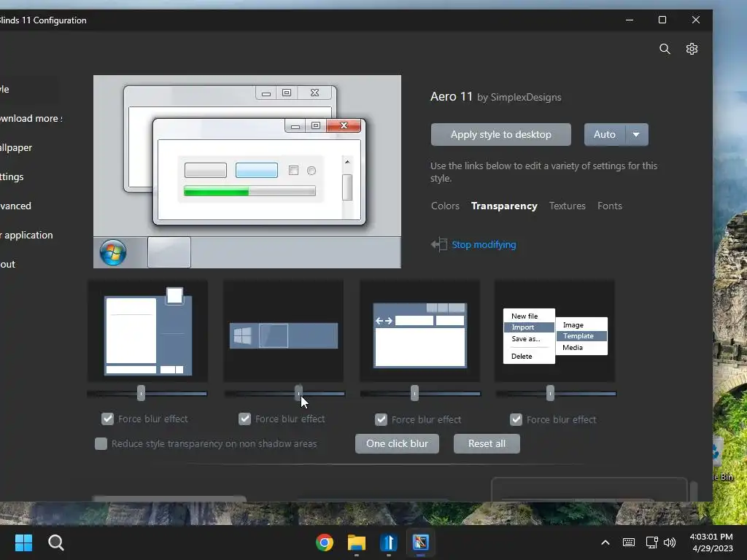This screenshot has height=560, width=747.
Task: Click the Aero 11 style preview image
Action: tap(247, 171)
